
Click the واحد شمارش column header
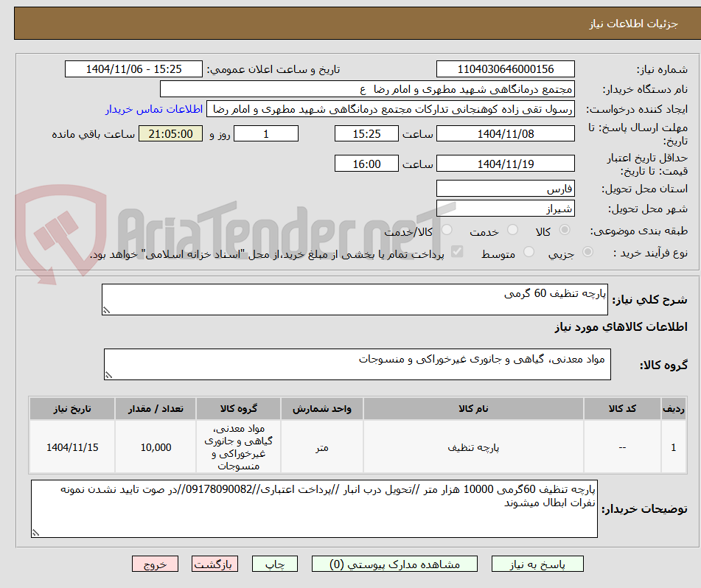(x=321, y=409)
